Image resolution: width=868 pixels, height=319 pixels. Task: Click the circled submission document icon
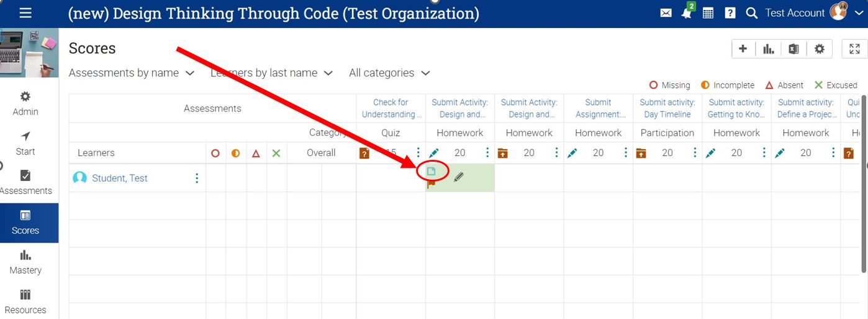tap(432, 171)
